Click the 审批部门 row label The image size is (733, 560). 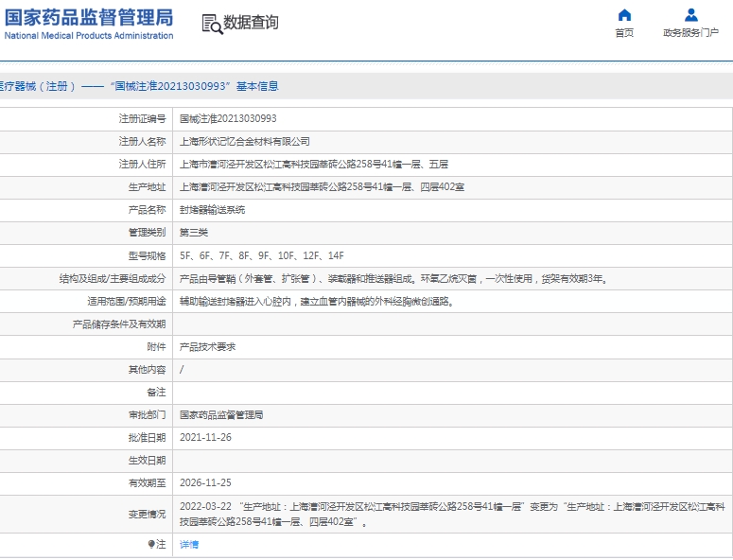(x=148, y=415)
